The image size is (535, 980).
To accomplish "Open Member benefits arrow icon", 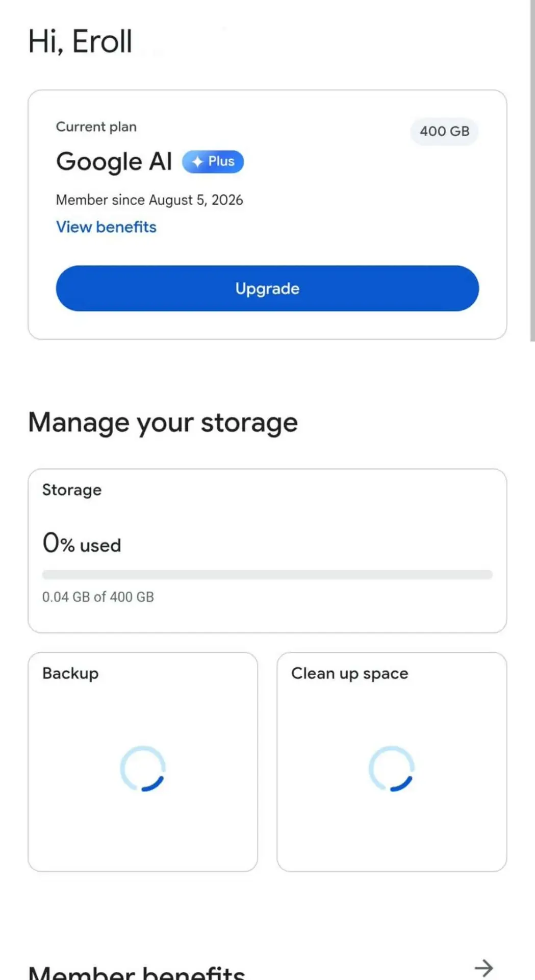I will click(483, 968).
